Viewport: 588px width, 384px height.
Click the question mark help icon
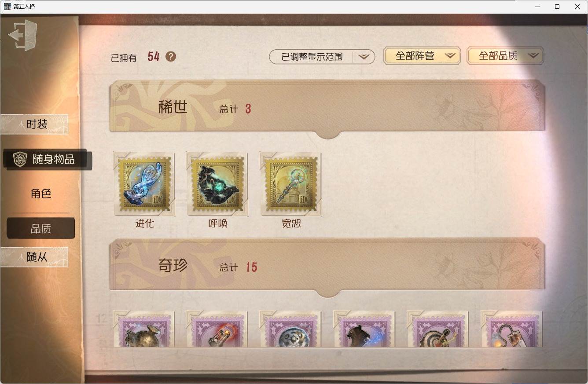(x=171, y=56)
